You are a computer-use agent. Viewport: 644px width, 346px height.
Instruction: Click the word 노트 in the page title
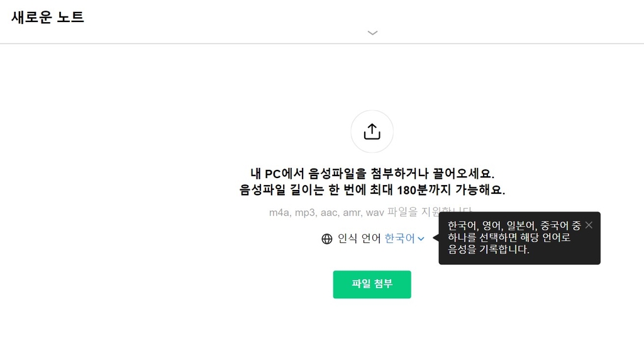click(x=70, y=17)
